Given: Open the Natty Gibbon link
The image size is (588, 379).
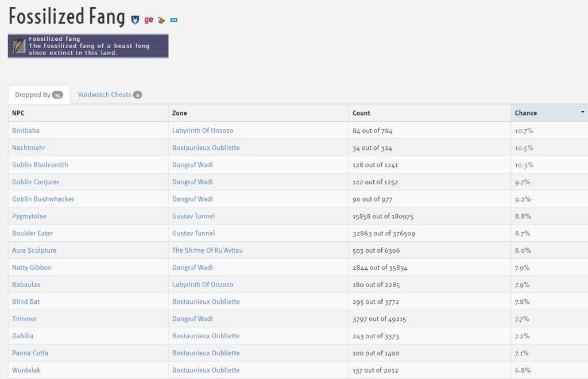Looking at the screenshot, I should (32, 267).
